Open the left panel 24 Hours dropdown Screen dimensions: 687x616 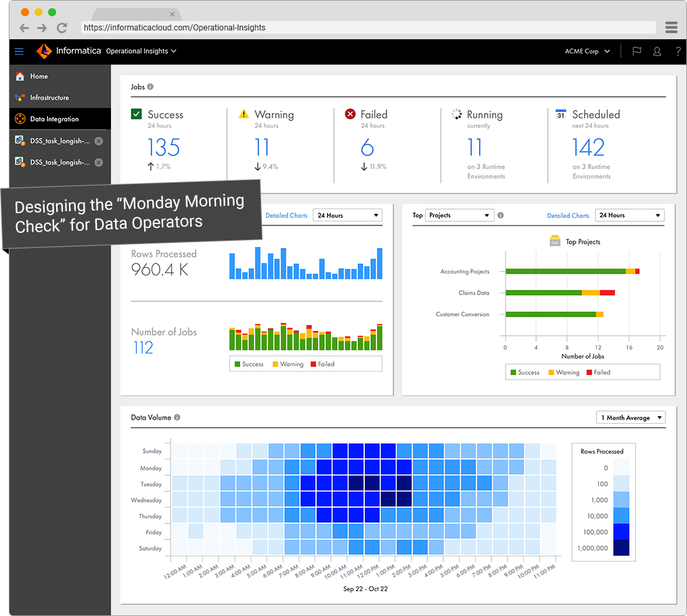click(347, 215)
